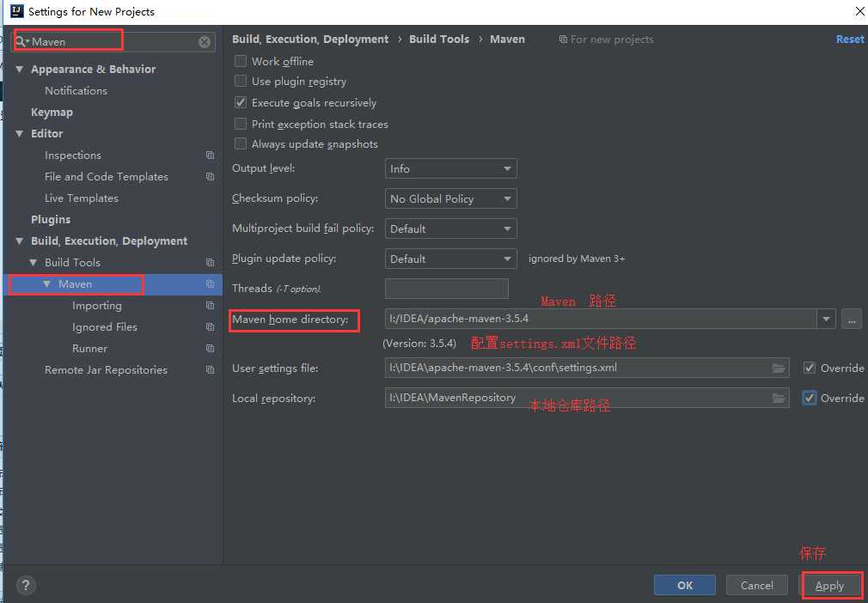Open Remote Jar Repositories settings

pyautogui.click(x=107, y=370)
